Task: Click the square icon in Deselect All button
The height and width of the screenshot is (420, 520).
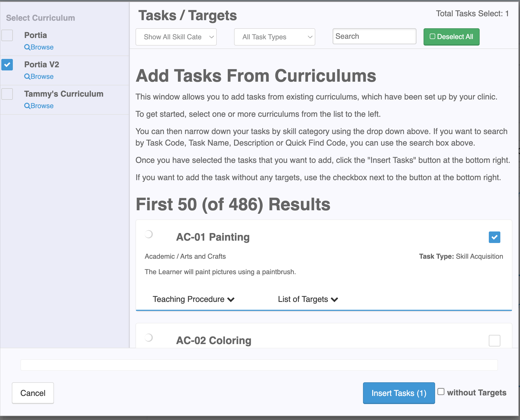Action: [x=432, y=37]
